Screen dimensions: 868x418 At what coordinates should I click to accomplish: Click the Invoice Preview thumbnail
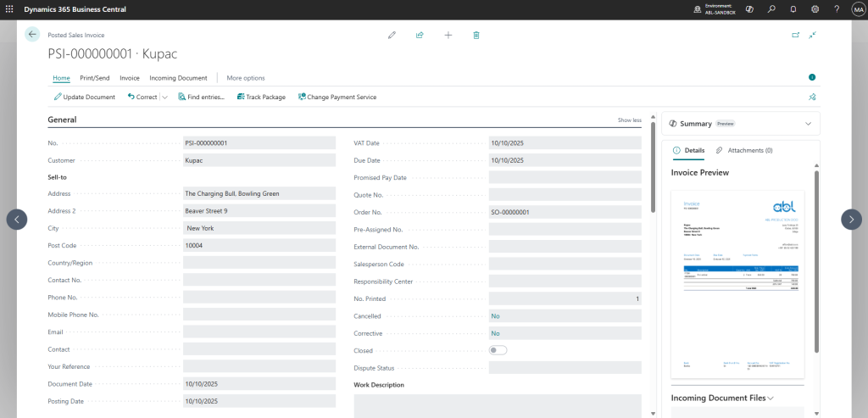(x=737, y=285)
